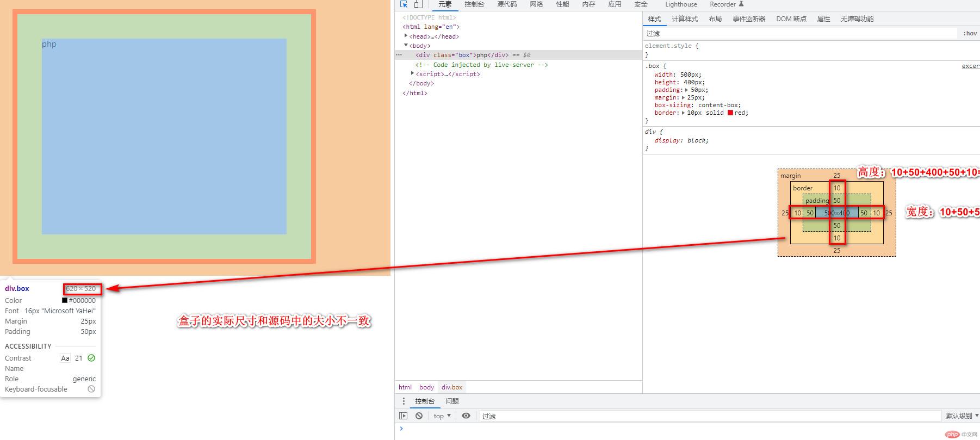The height and width of the screenshot is (440, 980).
Task: Open the 安全 Security tab
Action: pos(641,4)
